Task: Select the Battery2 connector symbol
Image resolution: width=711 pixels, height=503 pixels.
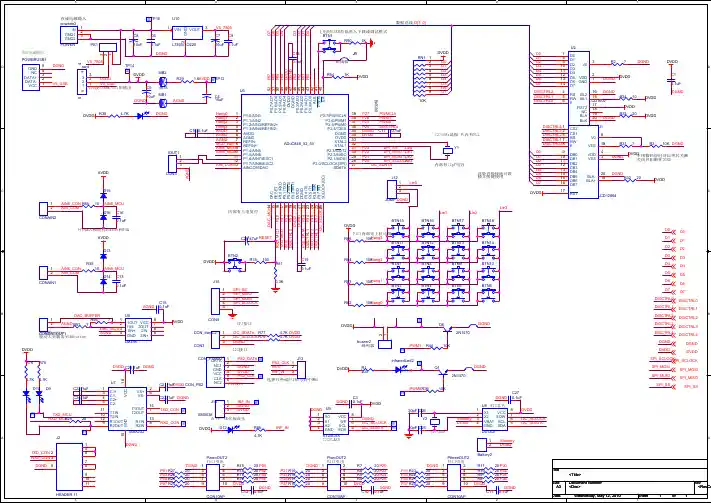Action: point(484,443)
